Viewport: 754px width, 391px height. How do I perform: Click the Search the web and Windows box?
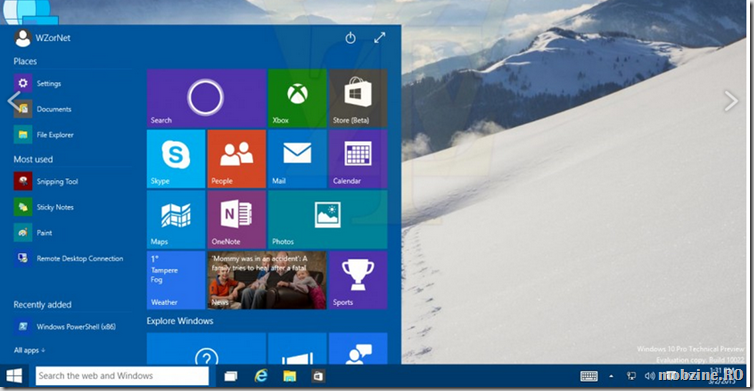click(x=122, y=376)
